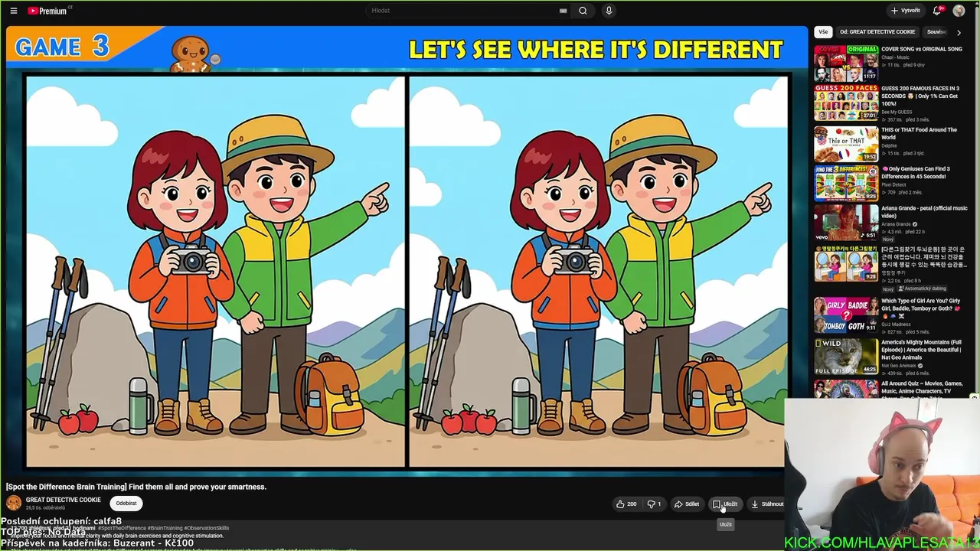Start voice search with microphone
This screenshot has width=980, height=551.
609,11
